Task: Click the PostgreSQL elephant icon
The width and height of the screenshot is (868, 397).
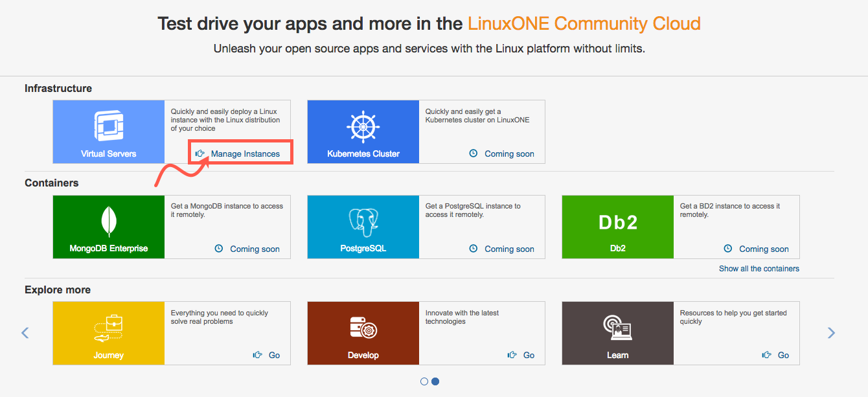Action: pyautogui.click(x=363, y=221)
